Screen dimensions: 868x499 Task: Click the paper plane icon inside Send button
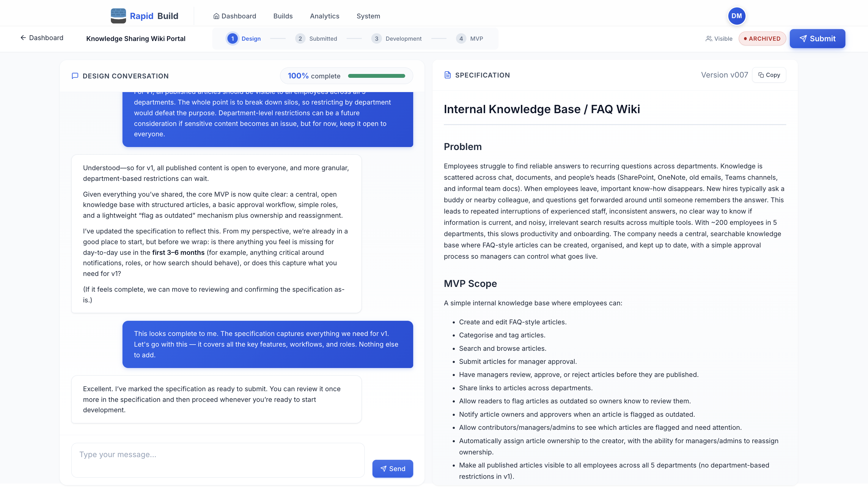tap(384, 468)
